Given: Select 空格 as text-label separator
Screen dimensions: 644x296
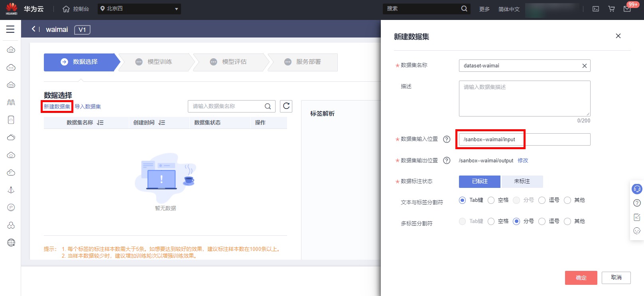Looking at the screenshot, I should (491, 200).
